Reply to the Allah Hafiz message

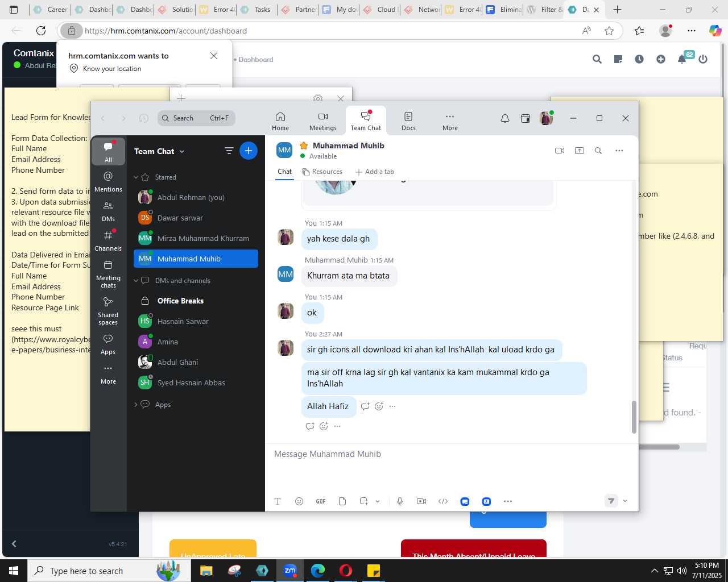coord(365,406)
